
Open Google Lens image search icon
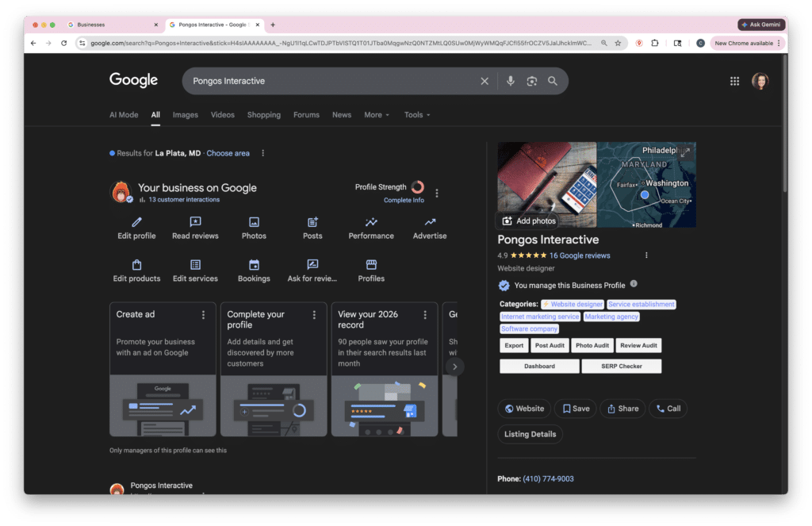pos(530,80)
